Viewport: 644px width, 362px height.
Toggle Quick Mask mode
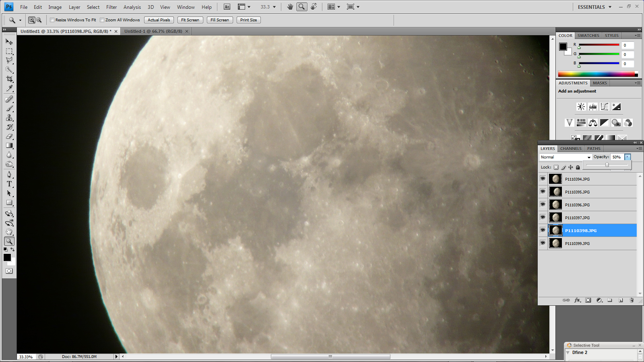click(x=9, y=271)
